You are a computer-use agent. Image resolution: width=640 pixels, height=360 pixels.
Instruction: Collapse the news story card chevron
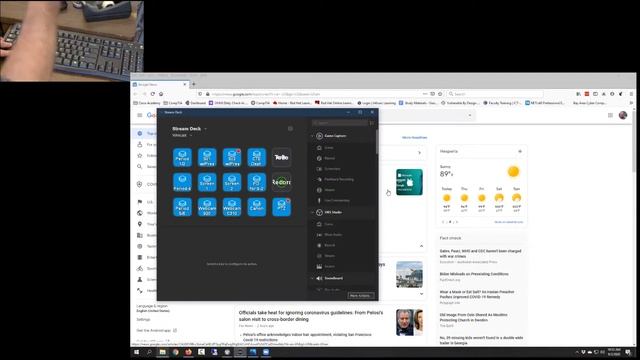pyautogui.click(x=421, y=246)
